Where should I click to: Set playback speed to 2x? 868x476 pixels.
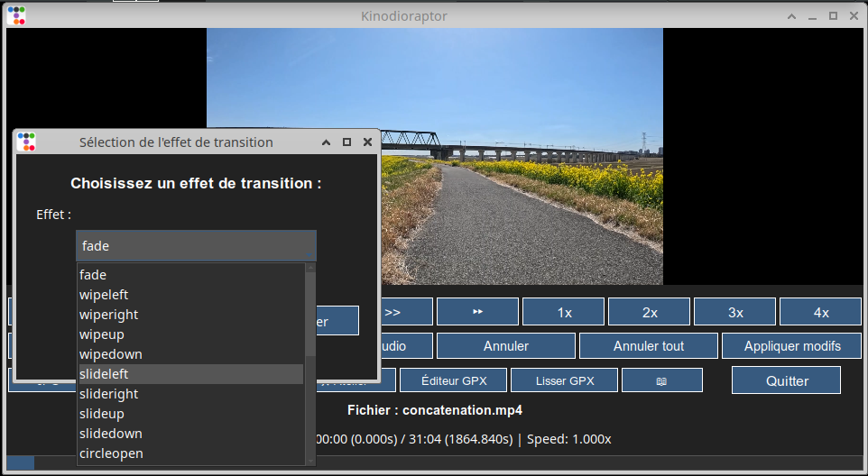pyautogui.click(x=650, y=312)
